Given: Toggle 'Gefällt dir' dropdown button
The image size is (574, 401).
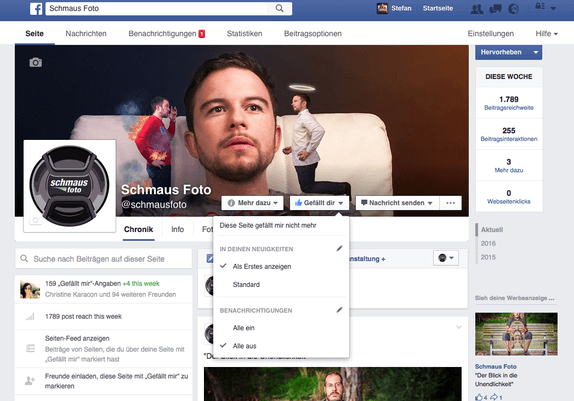Looking at the screenshot, I should pyautogui.click(x=319, y=203).
